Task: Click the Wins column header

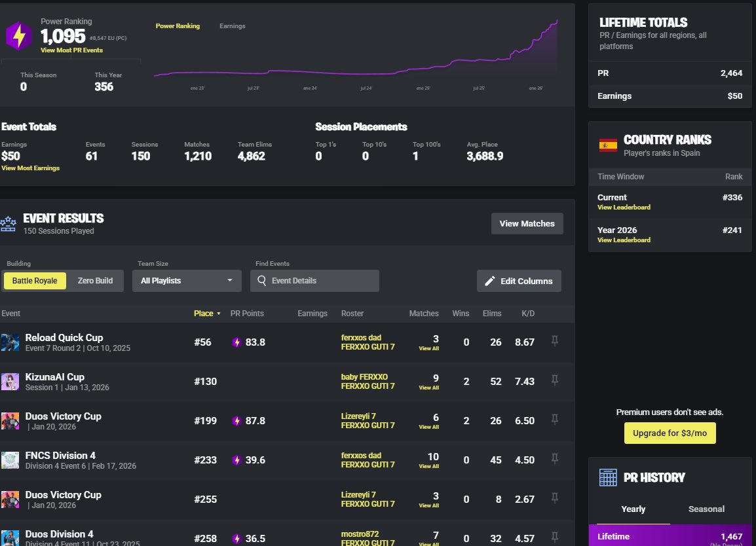Action: coord(461,313)
